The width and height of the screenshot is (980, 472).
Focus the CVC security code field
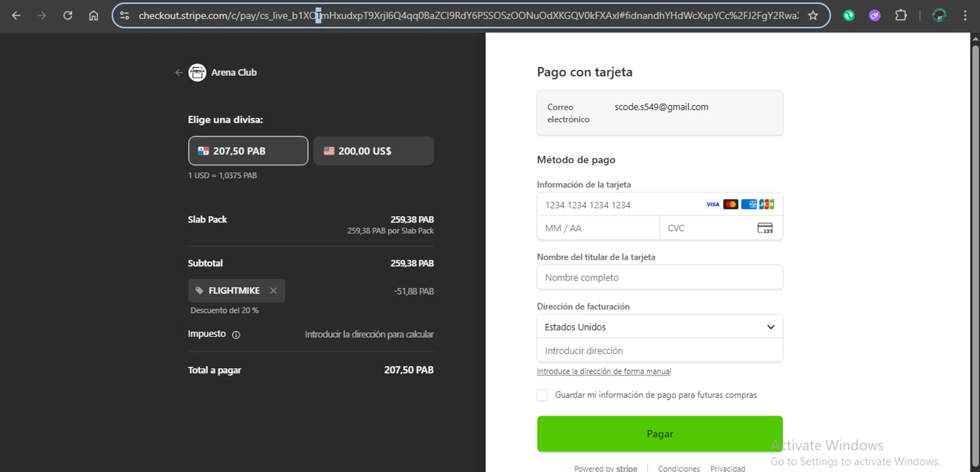[721, 228]
